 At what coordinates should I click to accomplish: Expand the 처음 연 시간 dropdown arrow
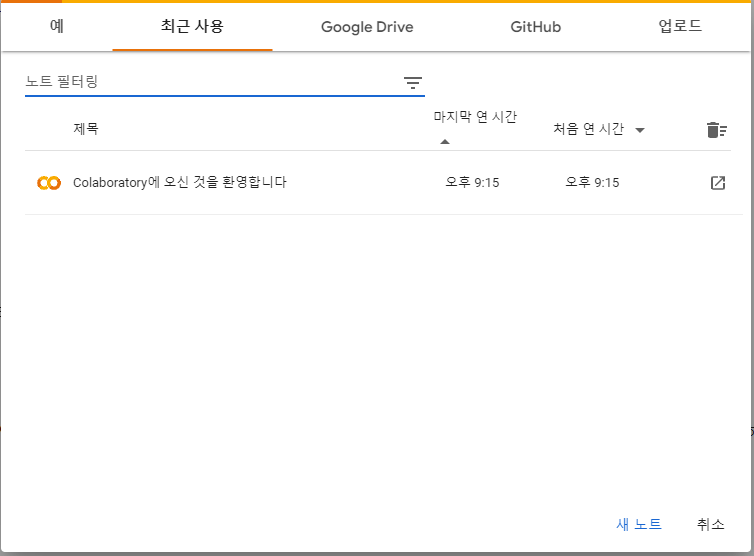(640, 130)
